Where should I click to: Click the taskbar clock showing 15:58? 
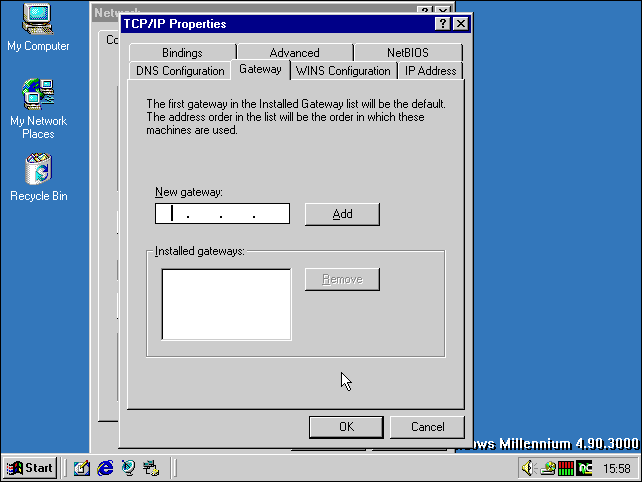(617, 468)
